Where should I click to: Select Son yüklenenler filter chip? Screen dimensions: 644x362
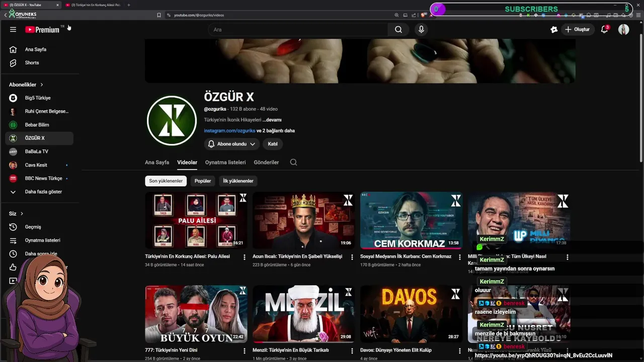[x=166, y=181]
